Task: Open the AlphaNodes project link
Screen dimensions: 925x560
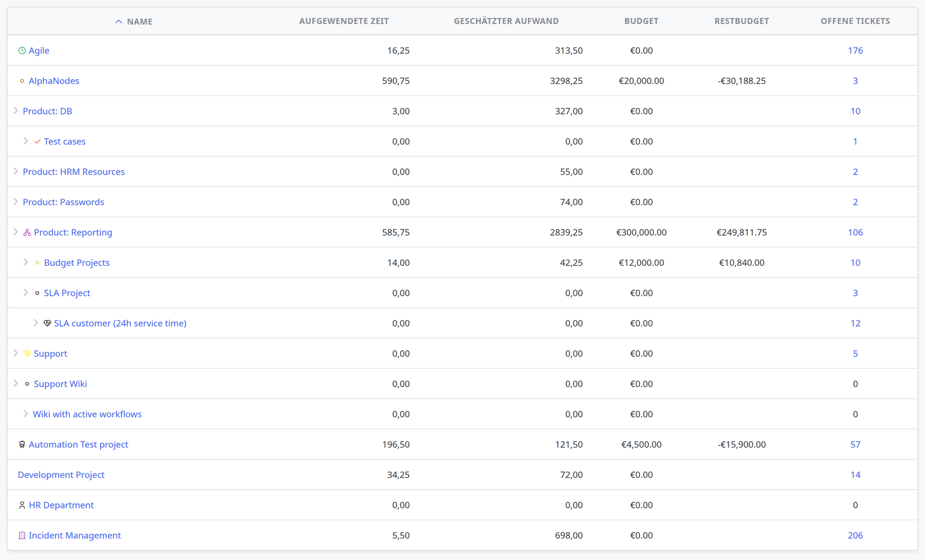Action: 54,81
